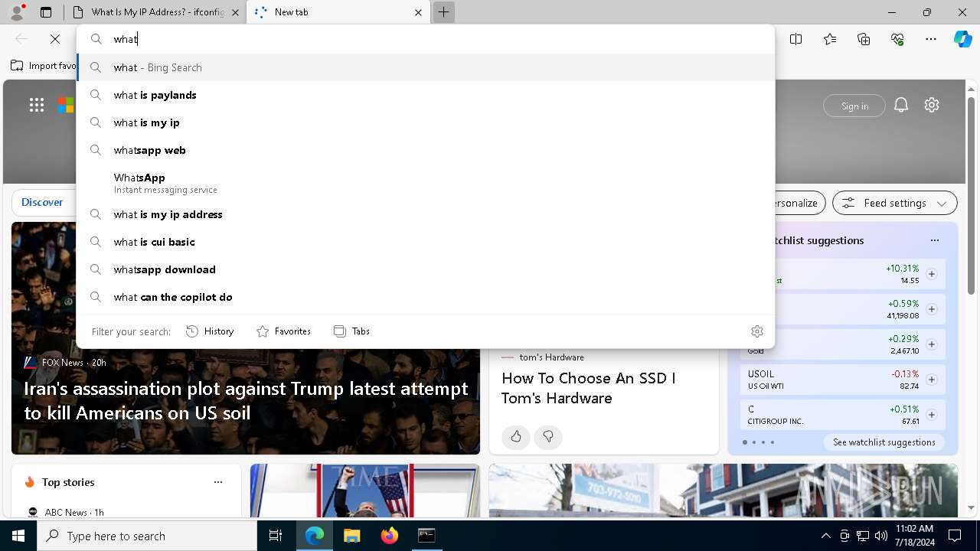Image resolution: width=980 pixels, height=551 pixels.
Task: Open the house thumbnail story
Action: click(724, 491)
